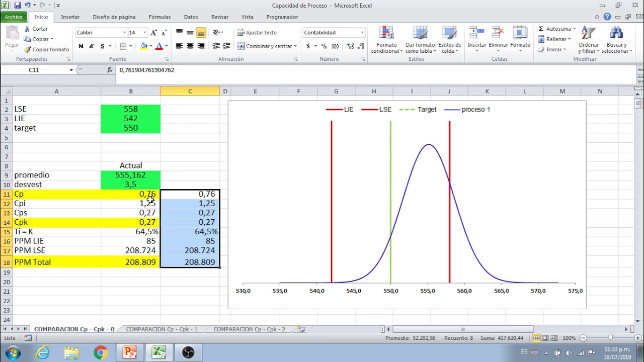Click the Eliminar cells icon
Viewport: 644px width, 362px height.
498,33
